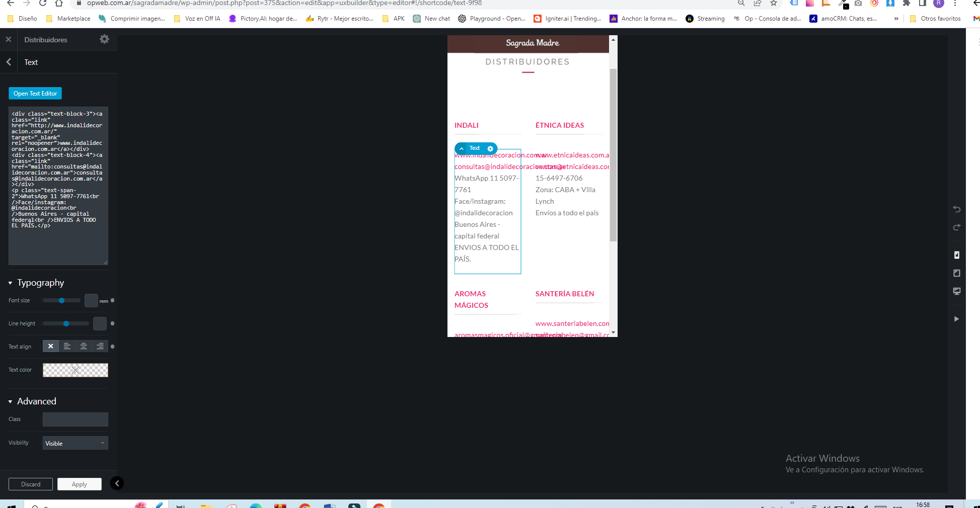Go back from the Text element panel
The image size is (980, 508).
(9, 62)
